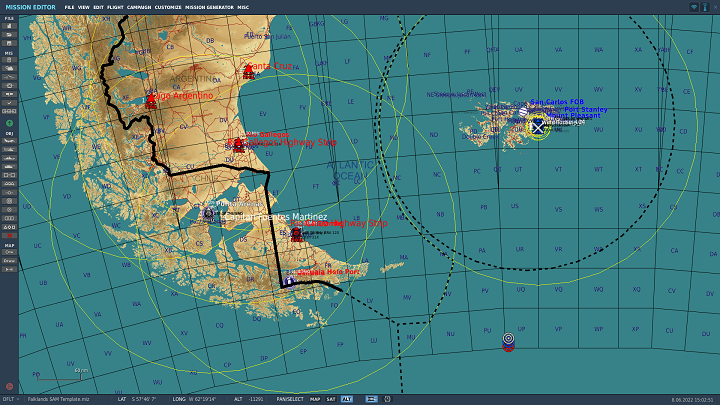Click the save mission icon in sidebar
The height and width of the screenshot is (405, 720).
(x=9, y=40)
